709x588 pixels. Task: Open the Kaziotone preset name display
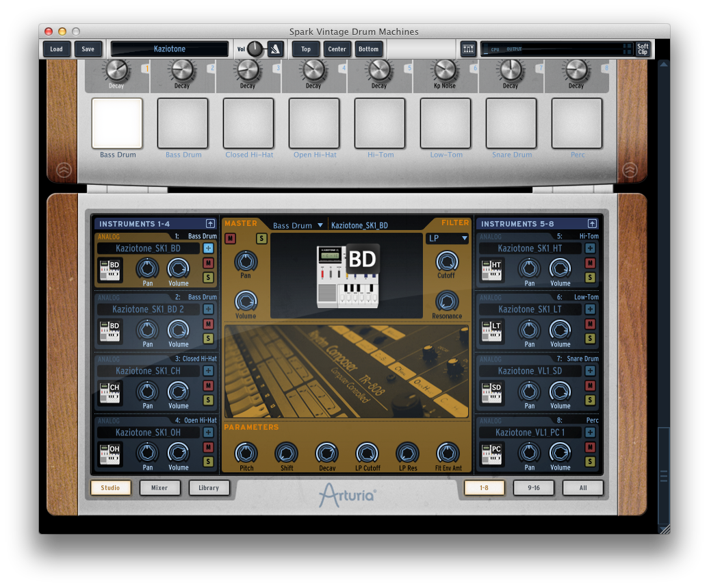[x=170, y=49]
